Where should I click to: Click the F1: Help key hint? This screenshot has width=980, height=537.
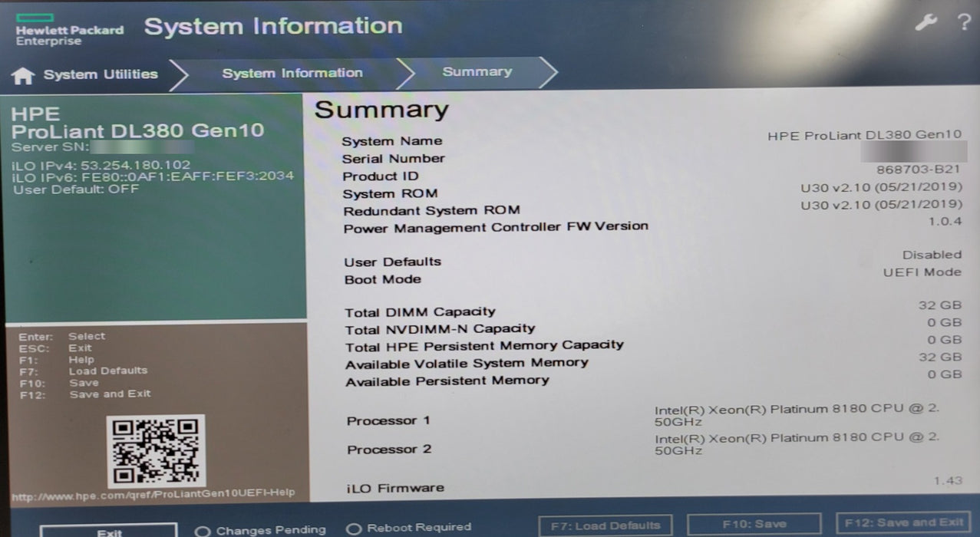tap(56, 360)
